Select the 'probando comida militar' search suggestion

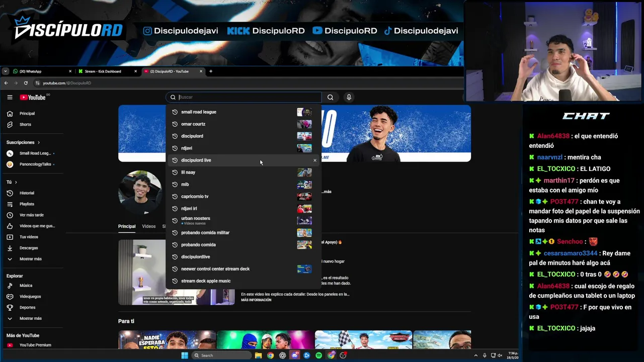(x=244, y=233)
